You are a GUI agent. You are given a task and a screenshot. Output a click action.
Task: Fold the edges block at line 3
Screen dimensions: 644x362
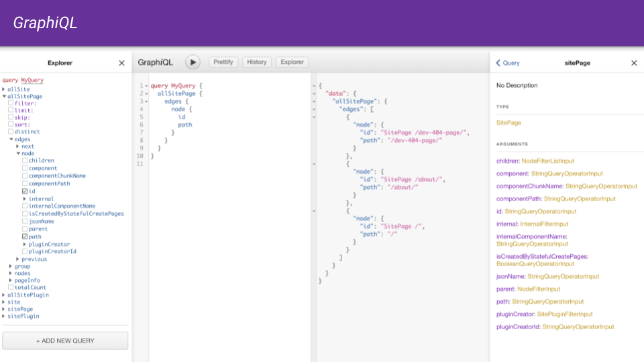(146, 101)
